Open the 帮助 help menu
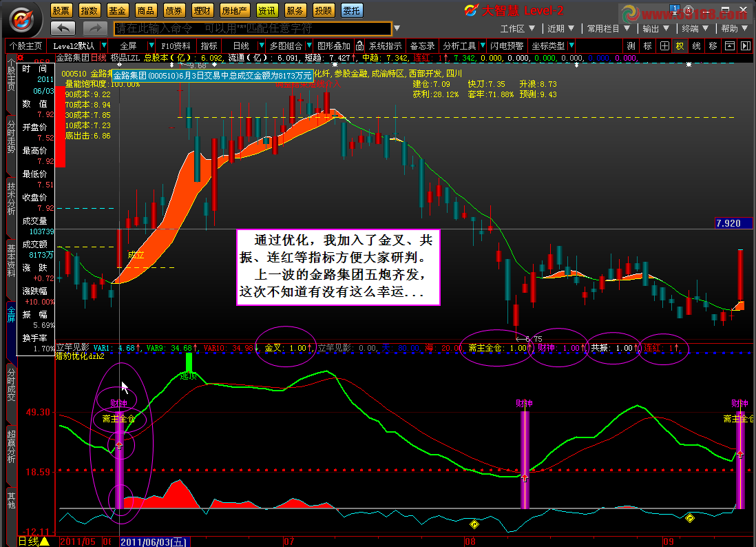The height and width of the screenshot is (547, 756). coord(734,28)
